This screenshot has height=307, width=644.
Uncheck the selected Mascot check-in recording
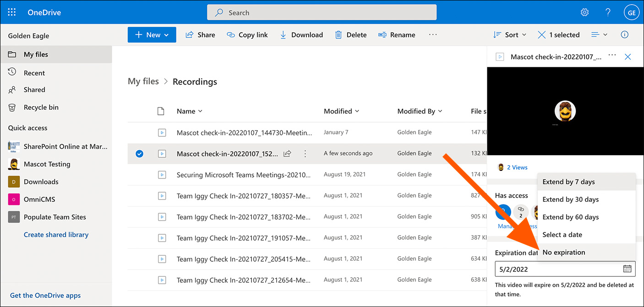(x=139, y=154)
